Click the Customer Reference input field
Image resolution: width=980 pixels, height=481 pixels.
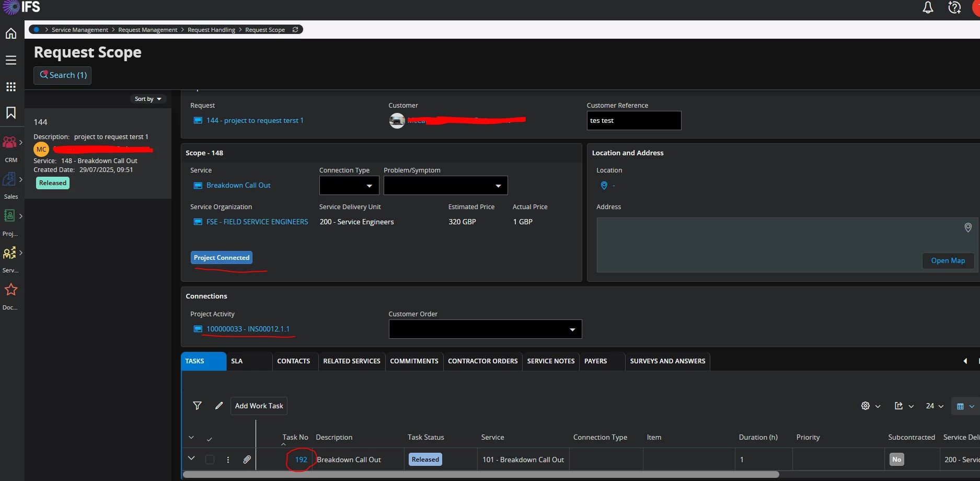pyautogui.click(x=633, y=120)
